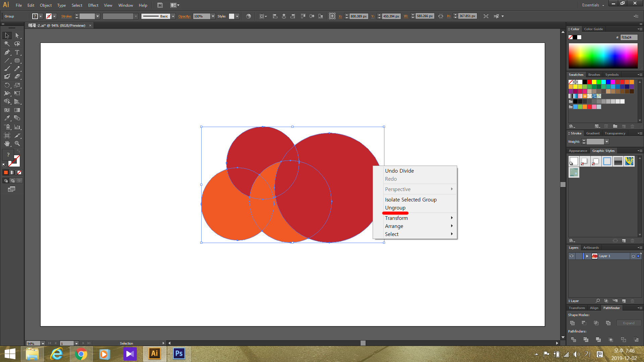644x362 pixels.
Task: Set fill to None mode
Action: [19, 172]
